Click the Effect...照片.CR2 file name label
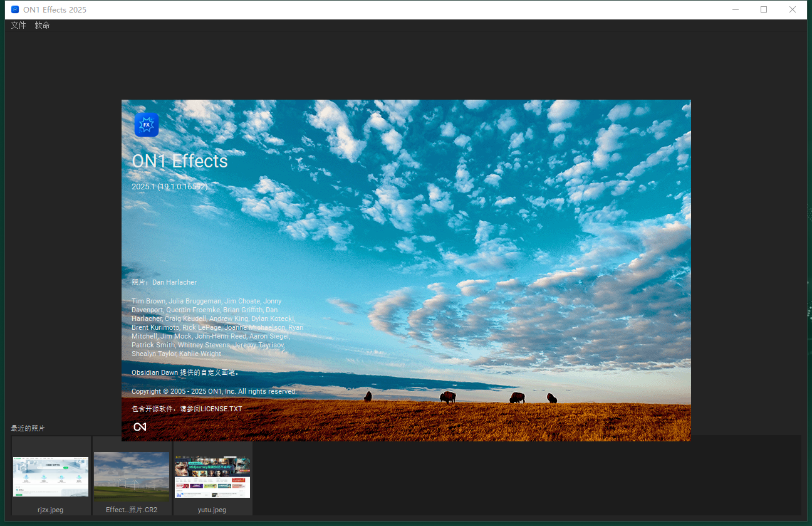The height and width of the screenshot is (526, 812). [x=132, y=510]
